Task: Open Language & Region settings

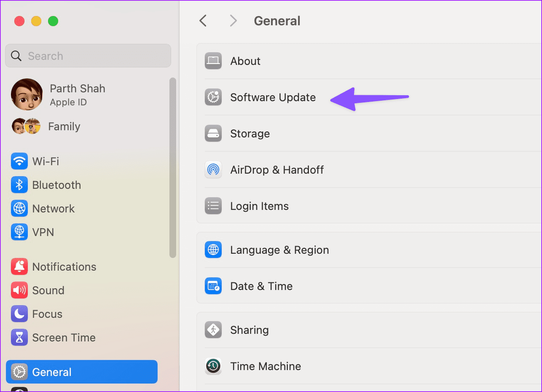Action: click(x=369, y=250)
